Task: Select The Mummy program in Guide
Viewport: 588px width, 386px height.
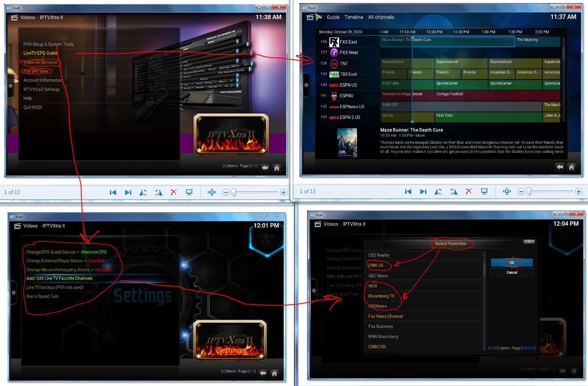Action: [x=538, y=41]
